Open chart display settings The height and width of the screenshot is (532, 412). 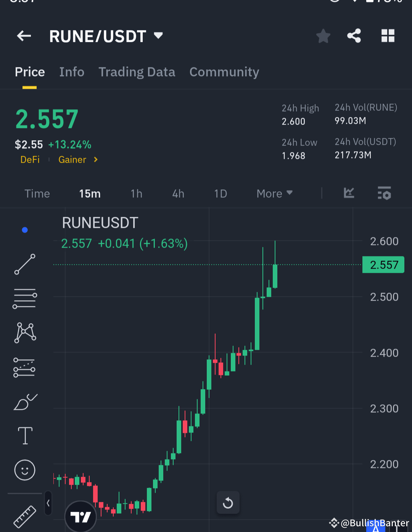tap(384, 194)
